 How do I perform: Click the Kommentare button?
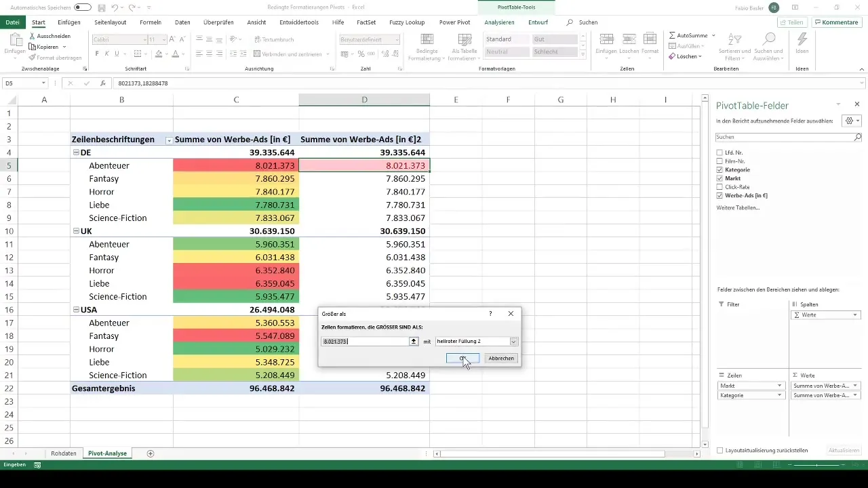point(836,22)
